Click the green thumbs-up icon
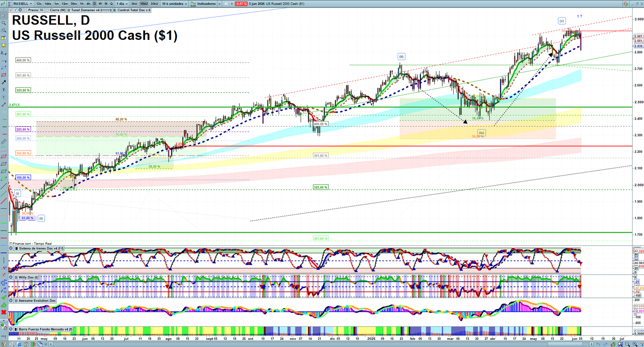This screenshot has width=644, height=347. (4, 305)
